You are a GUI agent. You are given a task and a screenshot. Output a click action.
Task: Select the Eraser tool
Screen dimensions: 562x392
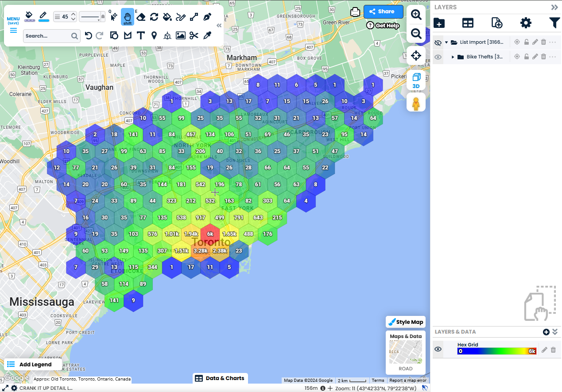[141, 17]
